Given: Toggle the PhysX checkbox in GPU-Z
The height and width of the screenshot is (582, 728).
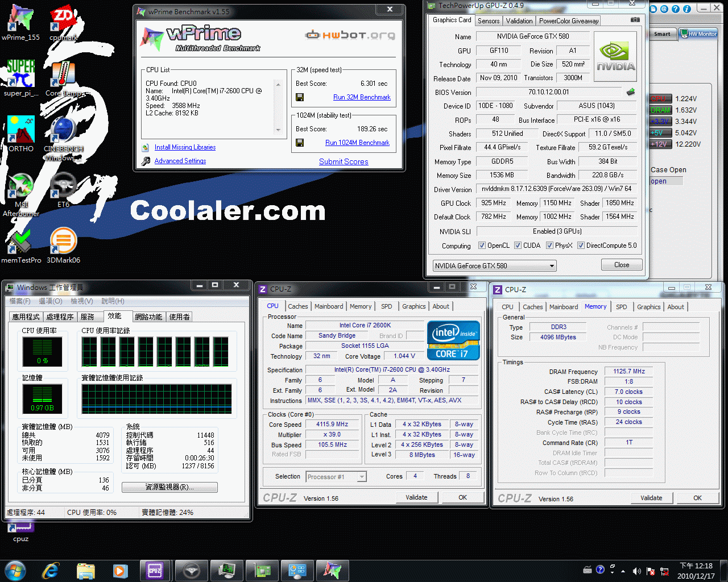Looking at the screenshot, I should coord(550,246).
